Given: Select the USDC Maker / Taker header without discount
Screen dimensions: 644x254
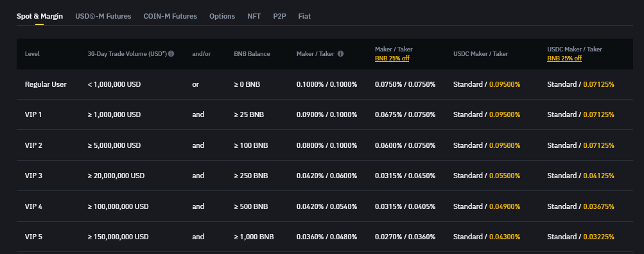Looking at the screenshot, I should 480,54.
